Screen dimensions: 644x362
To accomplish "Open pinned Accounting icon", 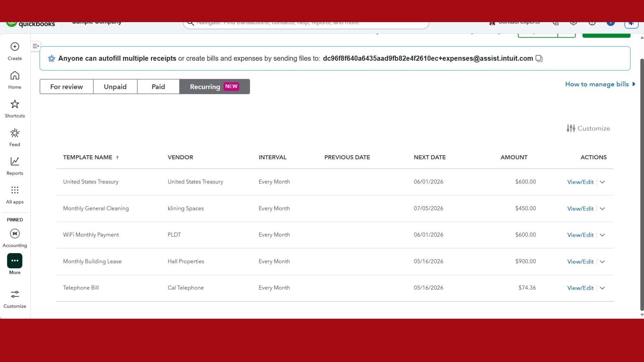I will click(15, 234).
